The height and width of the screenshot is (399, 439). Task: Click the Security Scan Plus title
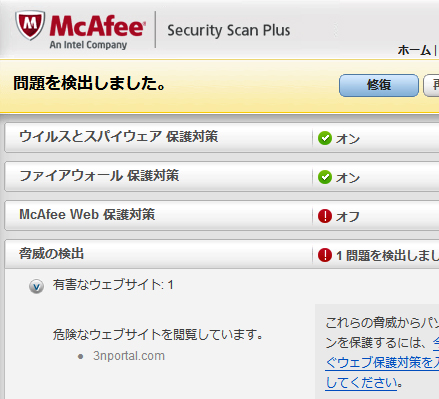tap(228, 30)
